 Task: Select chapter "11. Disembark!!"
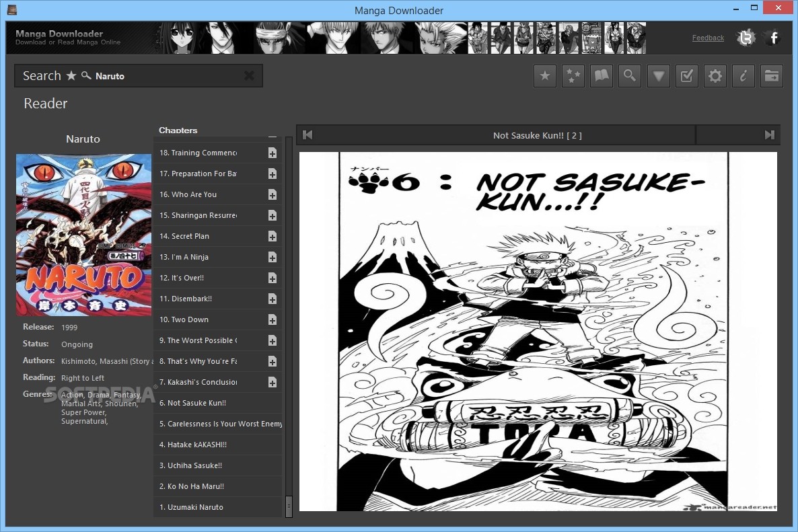click(218, 299)
